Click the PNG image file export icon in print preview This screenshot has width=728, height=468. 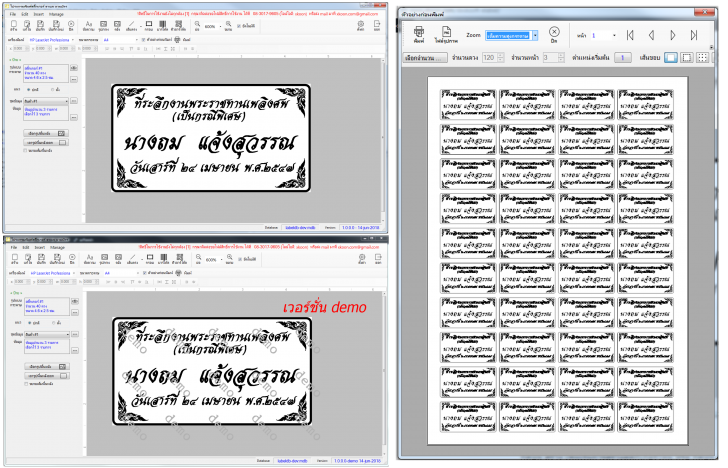(x=446, y=32)
